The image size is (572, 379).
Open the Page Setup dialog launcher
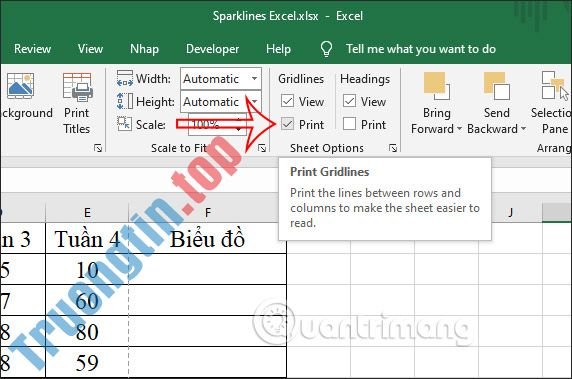(x=98, y=148)
